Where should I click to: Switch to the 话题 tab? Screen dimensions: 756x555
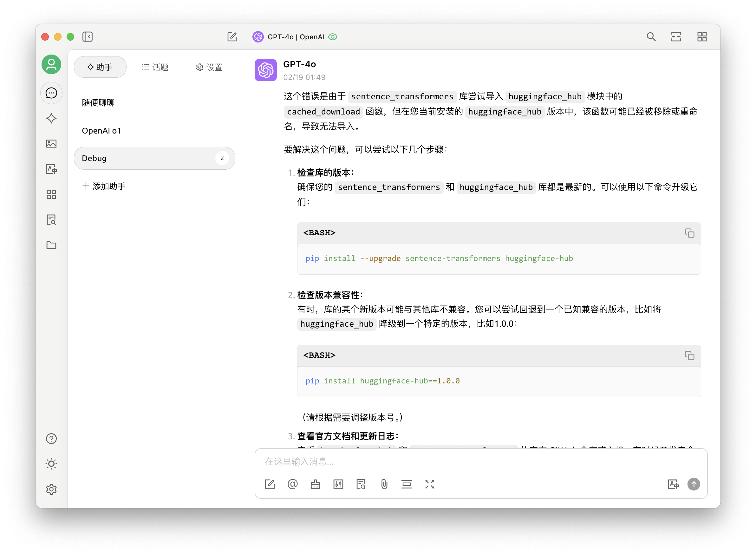[155, 67]
